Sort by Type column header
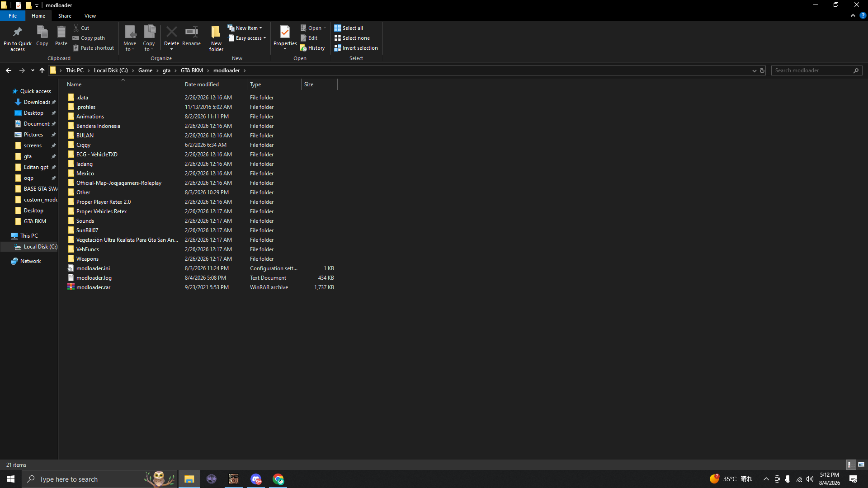 274,84
